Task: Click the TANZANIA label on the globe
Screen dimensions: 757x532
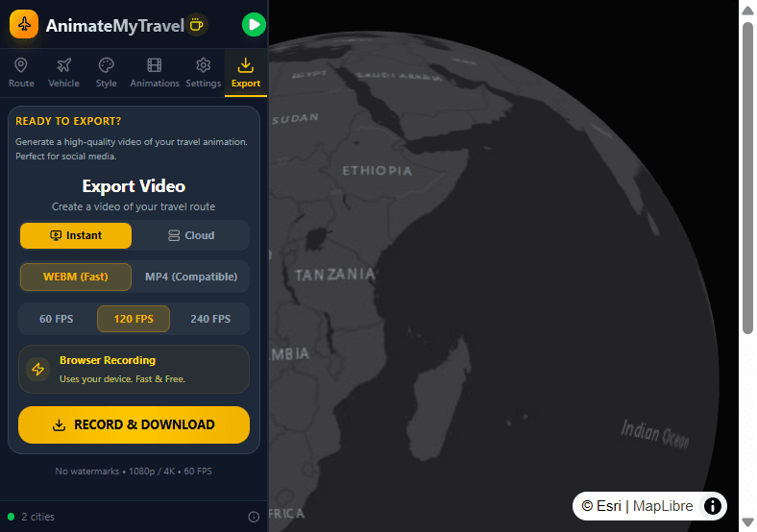Action: (334, 275)
